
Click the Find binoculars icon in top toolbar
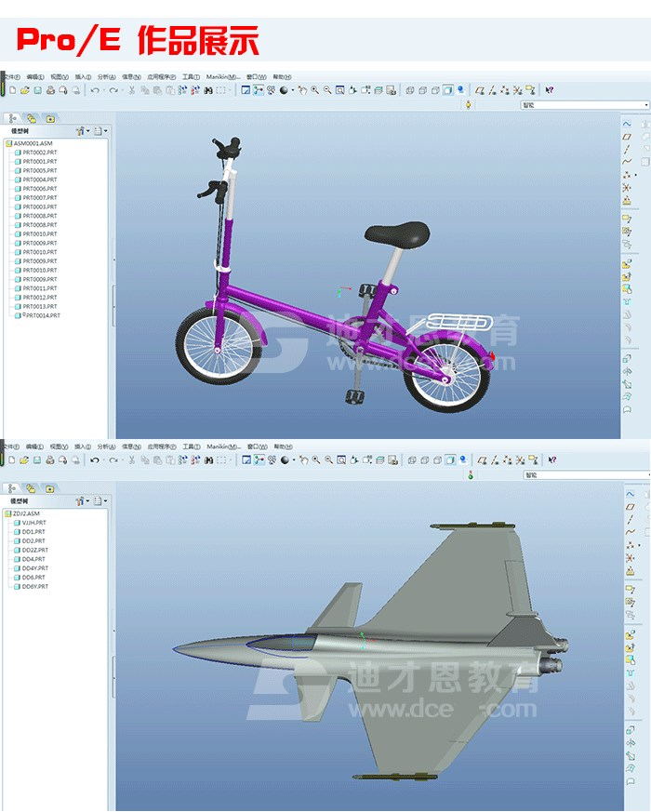coord(208,90)
